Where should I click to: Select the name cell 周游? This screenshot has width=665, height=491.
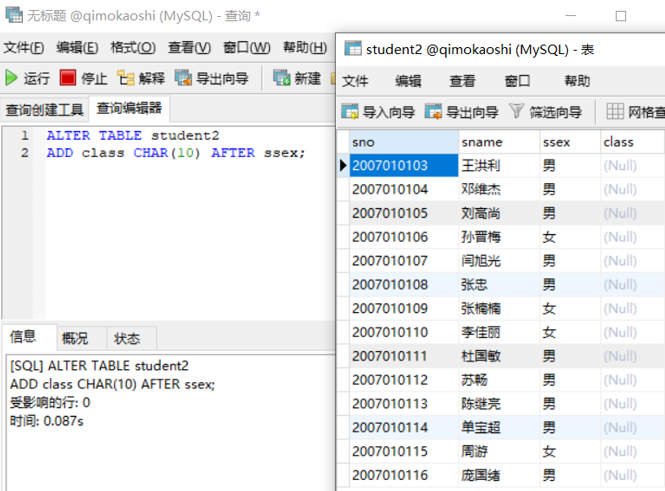499,451
